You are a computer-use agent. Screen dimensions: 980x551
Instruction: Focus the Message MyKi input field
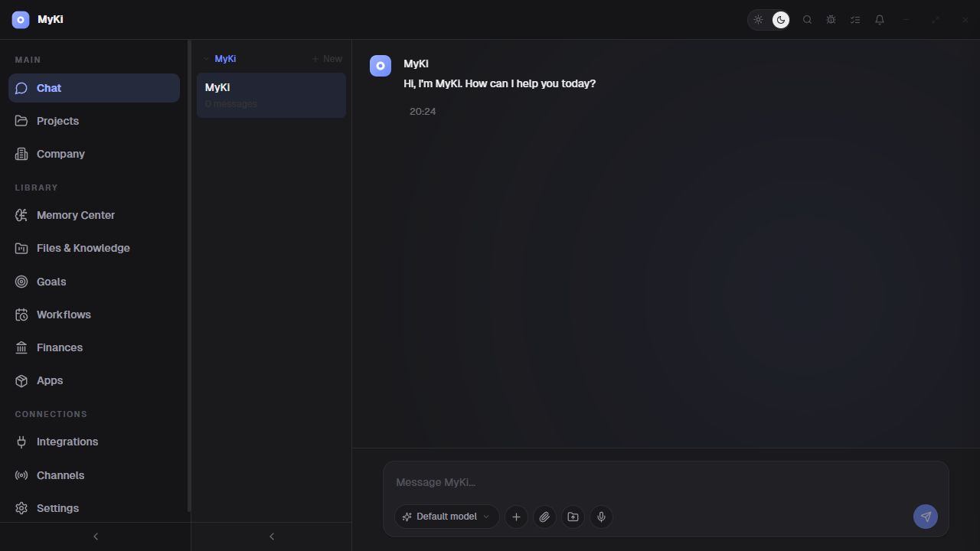click(x=666, y=482)
